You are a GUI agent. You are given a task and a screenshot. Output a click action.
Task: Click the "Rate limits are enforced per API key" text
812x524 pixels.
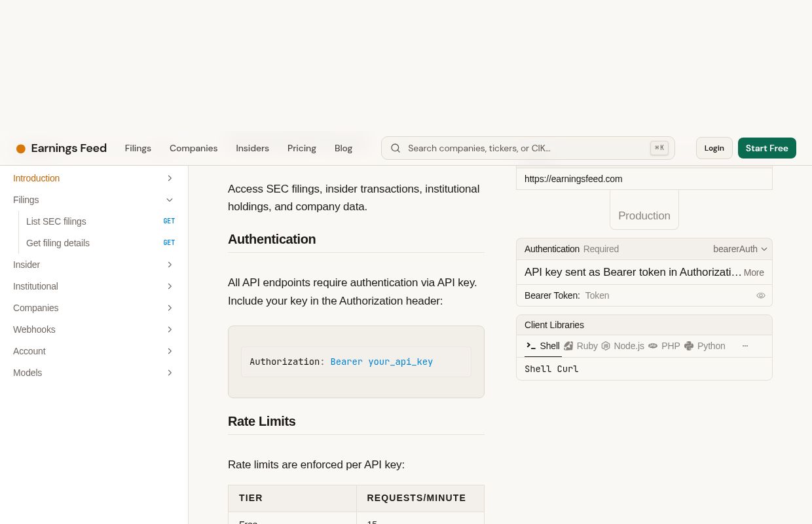click(316, 464)
